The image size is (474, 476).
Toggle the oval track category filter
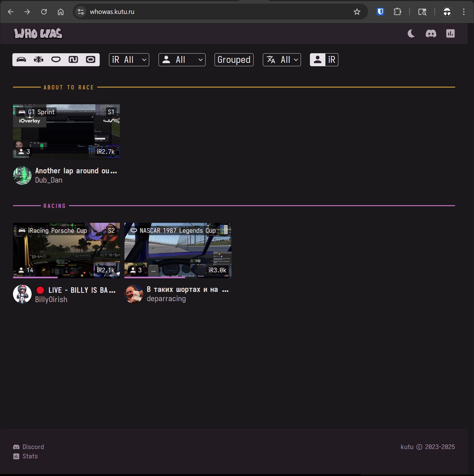[56, 60]
